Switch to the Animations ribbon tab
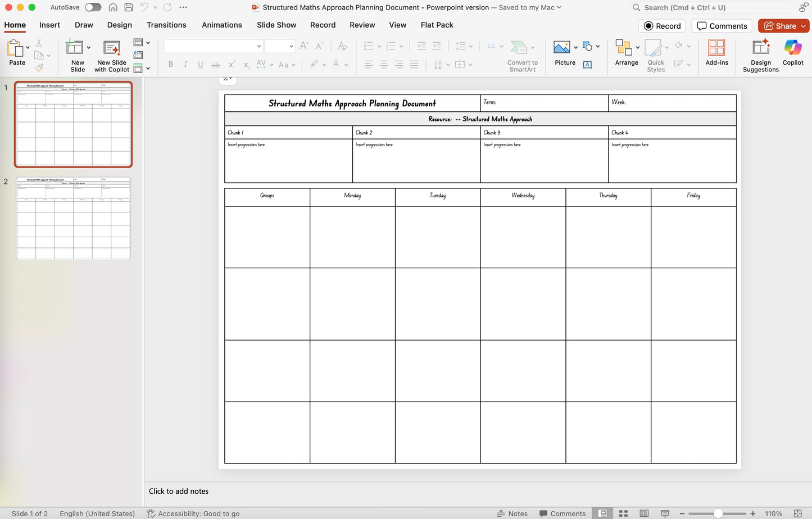 (x=221, y=25)
